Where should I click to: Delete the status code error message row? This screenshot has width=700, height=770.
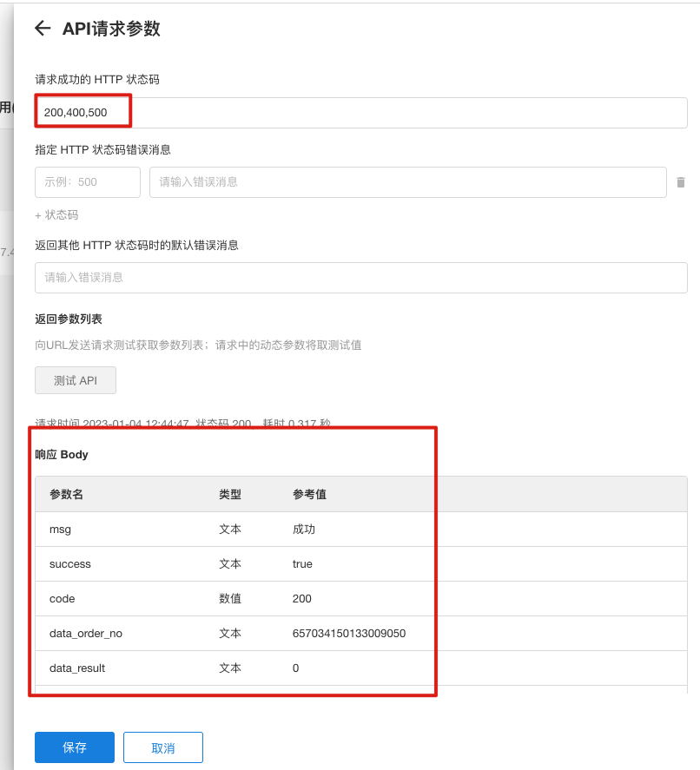point(680,182)
